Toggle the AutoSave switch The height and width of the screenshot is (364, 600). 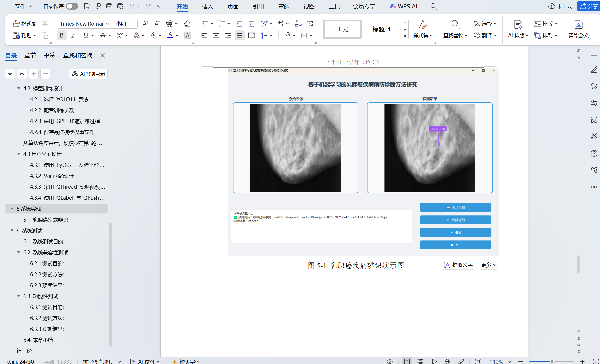click(72, 6)
